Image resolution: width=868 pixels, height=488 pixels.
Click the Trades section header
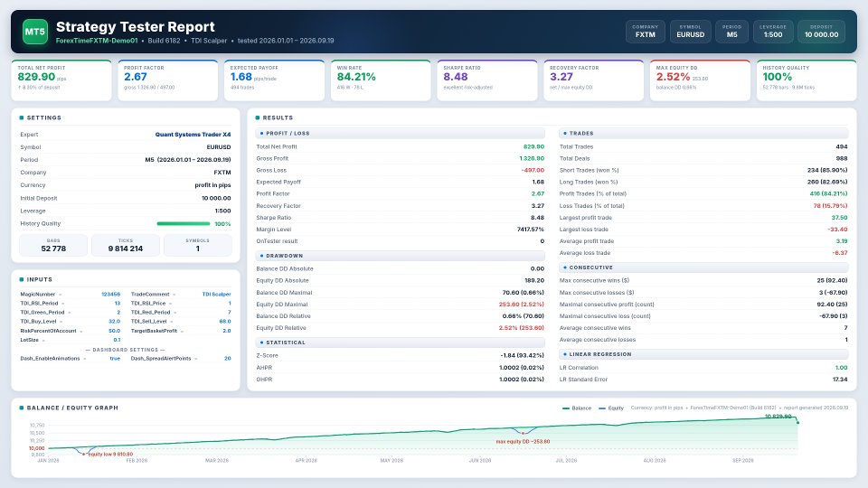[703, 134]
